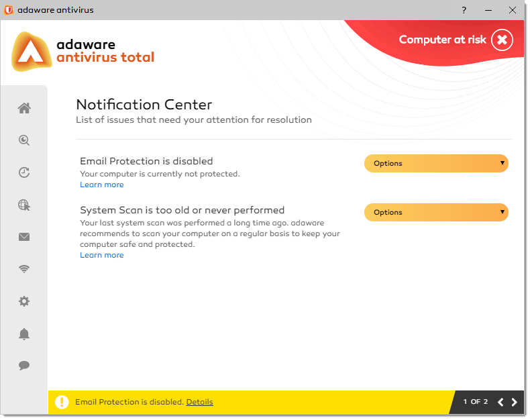Open Network Protection wifi icon
Image resolution: width=530 pixels, height=420 pixels.
pos(24,269)
